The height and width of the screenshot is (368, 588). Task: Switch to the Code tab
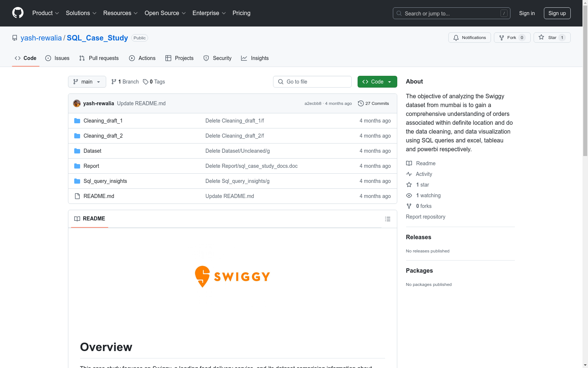point(26,58)
